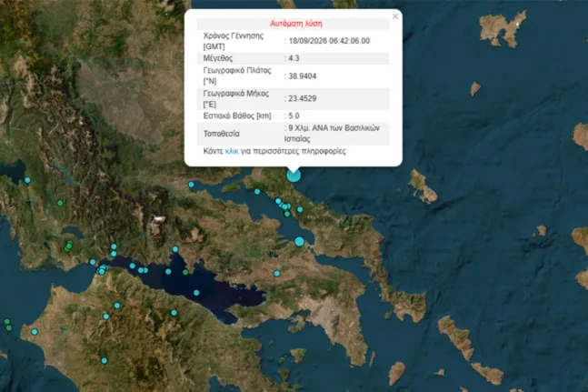588x392 pixels.
Task: Select the green marker cluster near Lake Trichonida
Action: tap(68, 246)
